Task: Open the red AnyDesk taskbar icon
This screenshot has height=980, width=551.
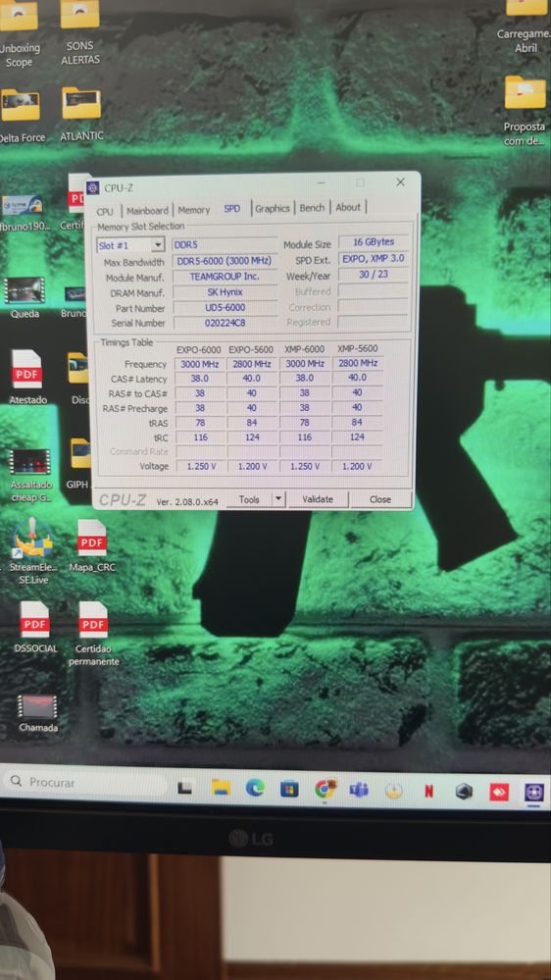Action: [x=498, y=792]
